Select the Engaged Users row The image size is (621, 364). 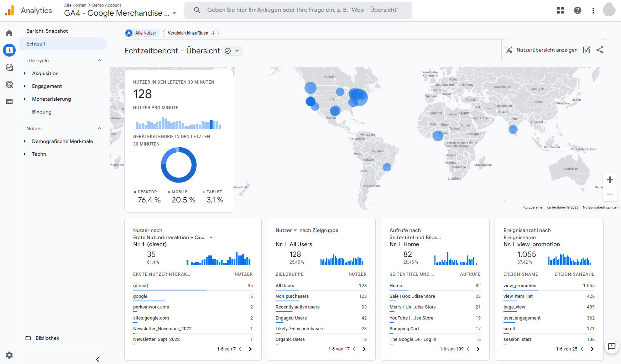[x=321, y=318]
